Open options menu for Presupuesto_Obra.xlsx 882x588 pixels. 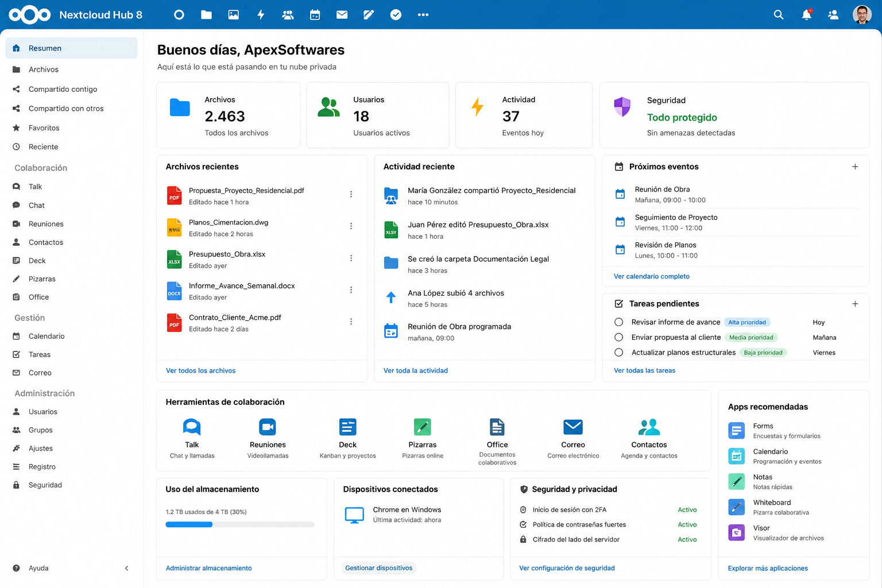(351, 258)
